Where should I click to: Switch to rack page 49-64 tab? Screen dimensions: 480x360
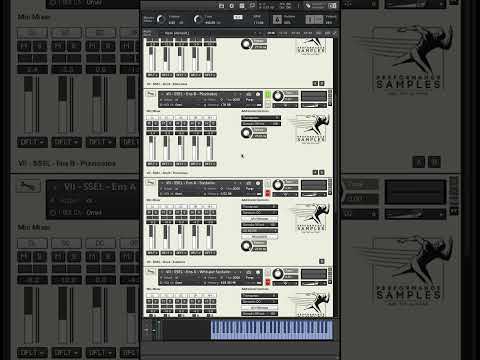tap(308, 33)
